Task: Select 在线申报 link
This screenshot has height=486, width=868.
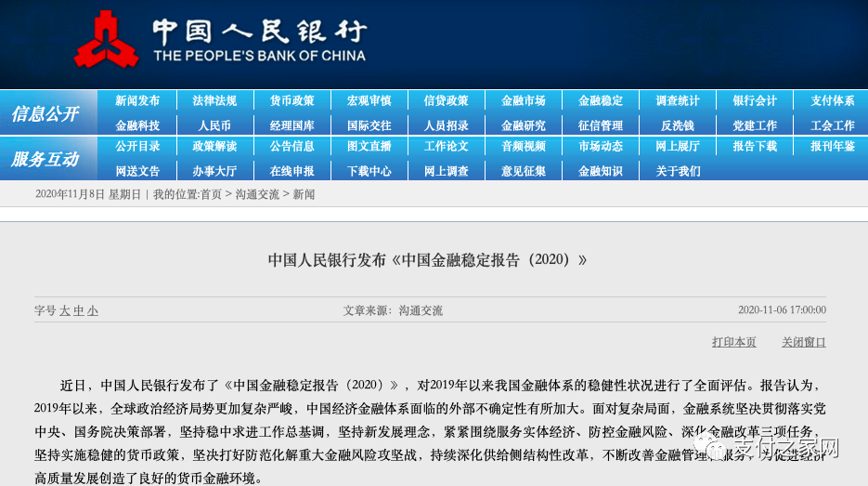Action: (291, 171)
